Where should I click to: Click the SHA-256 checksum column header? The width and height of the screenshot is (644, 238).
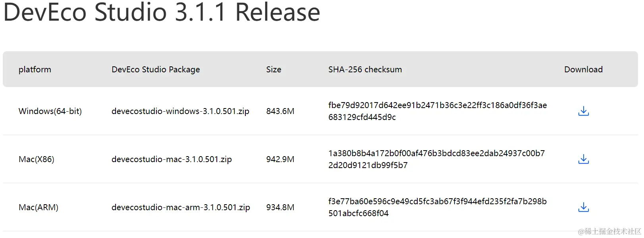point(365,70)
